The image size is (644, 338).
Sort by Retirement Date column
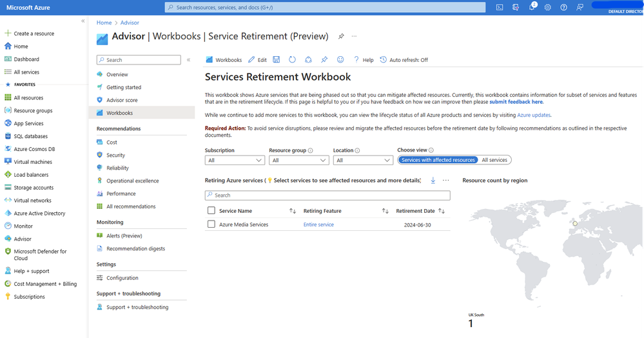tap(442, 211)
